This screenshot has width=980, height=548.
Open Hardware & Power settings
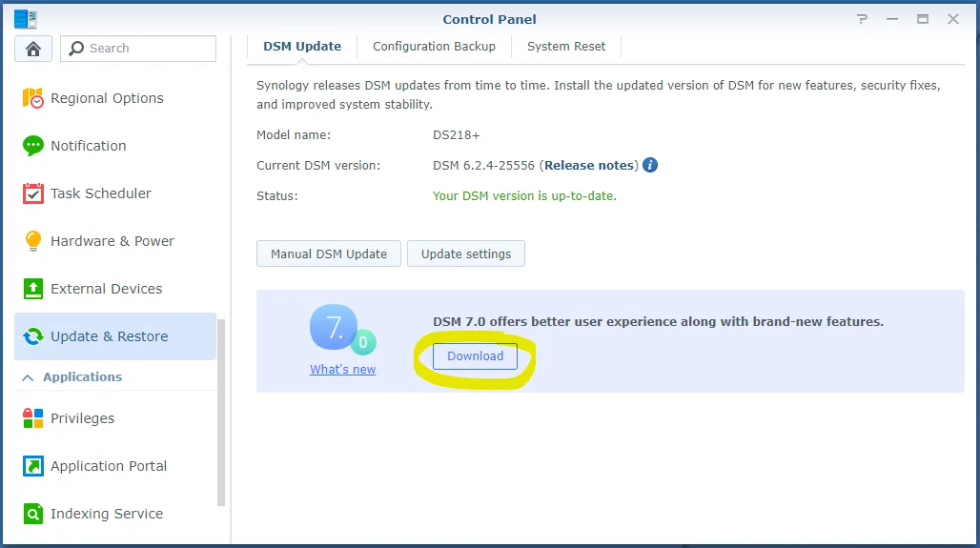(x=115, y=240)
